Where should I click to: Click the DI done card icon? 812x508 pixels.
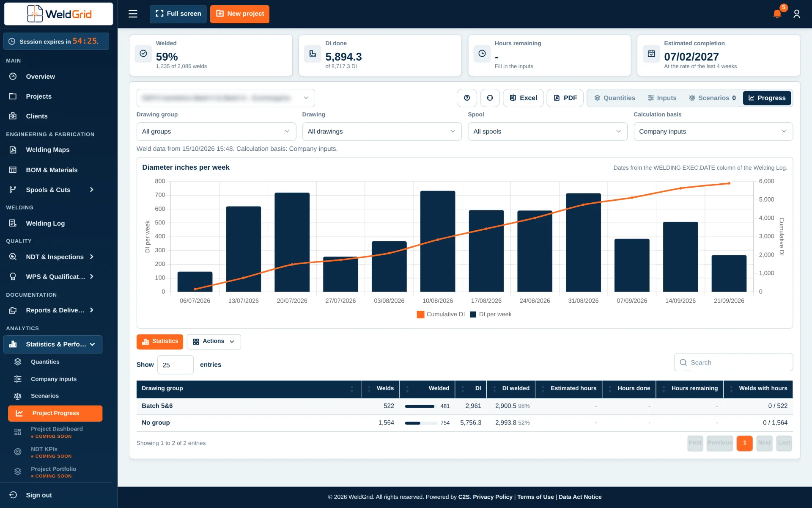(313, 53)
